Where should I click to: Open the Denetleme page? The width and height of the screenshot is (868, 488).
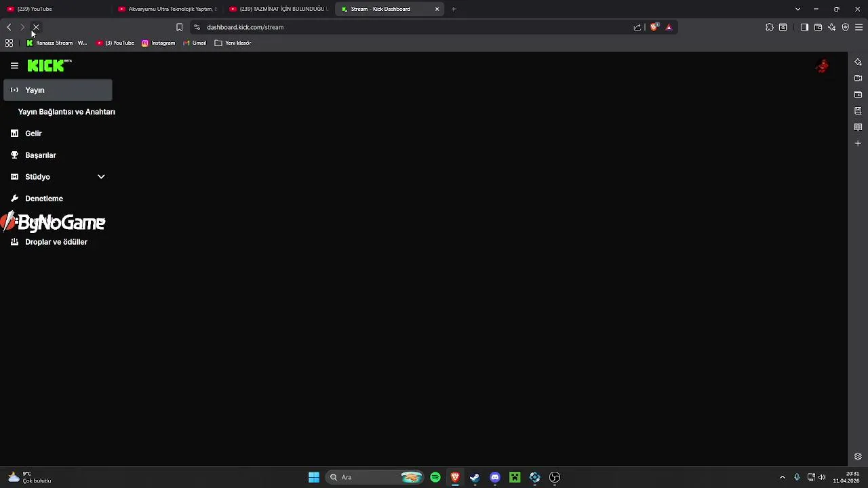44,199
